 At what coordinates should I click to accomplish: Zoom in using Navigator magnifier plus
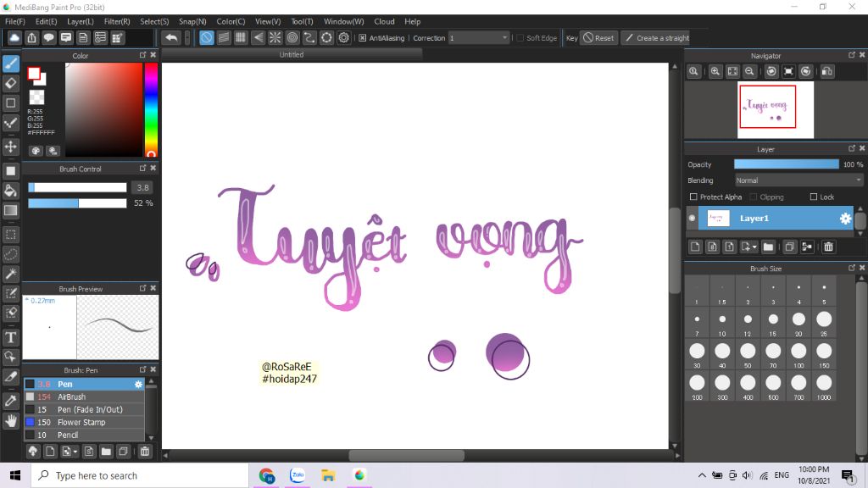pos(715,71)
